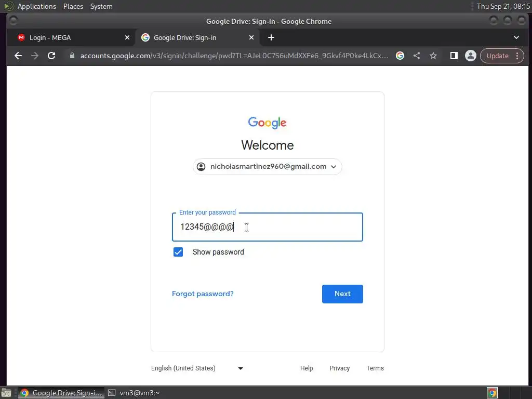
Task: Click the Google logo on the sign-in card
Action: (268, 123)
